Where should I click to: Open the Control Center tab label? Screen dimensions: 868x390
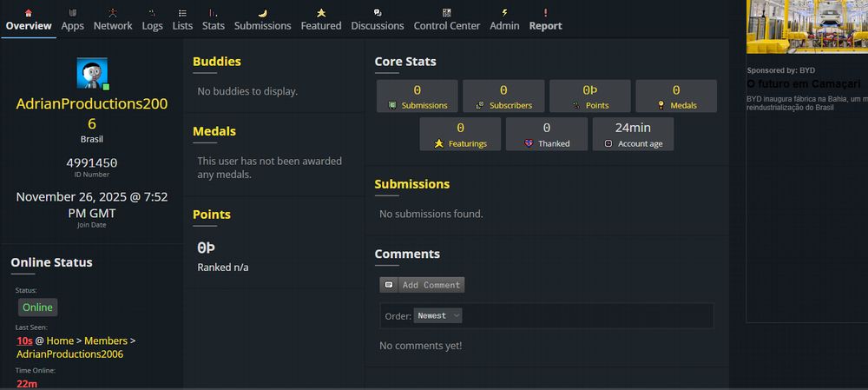(447, 26)
